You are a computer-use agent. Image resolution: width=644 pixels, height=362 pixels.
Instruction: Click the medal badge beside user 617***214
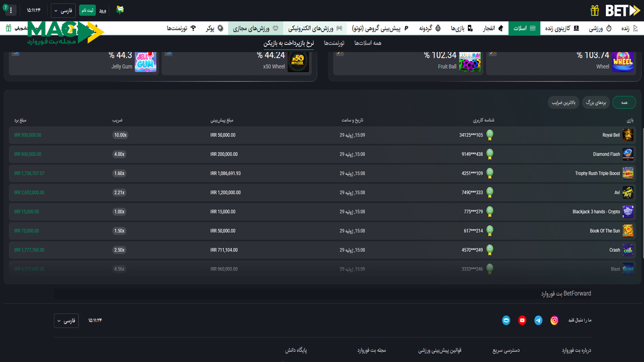pyautogui.click(x=489, y=231)
